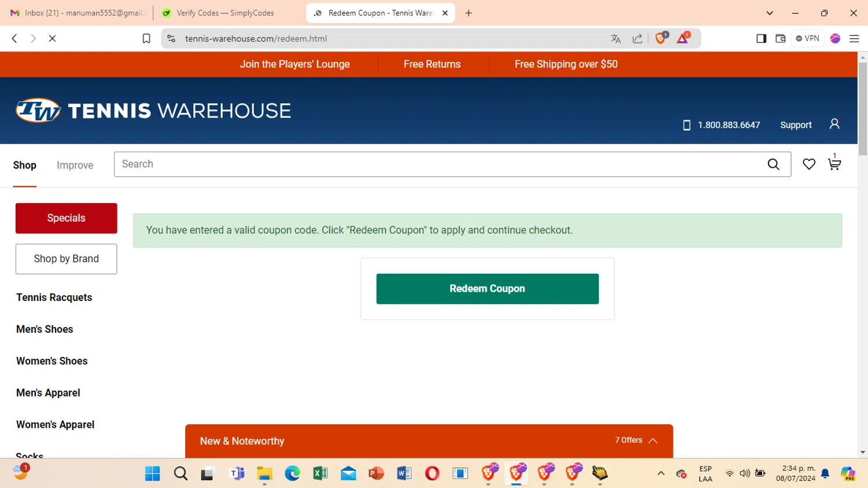Open Opera browser from the taskbar
The width and height of the screenshot is (868, 488).
pos(432,474)
